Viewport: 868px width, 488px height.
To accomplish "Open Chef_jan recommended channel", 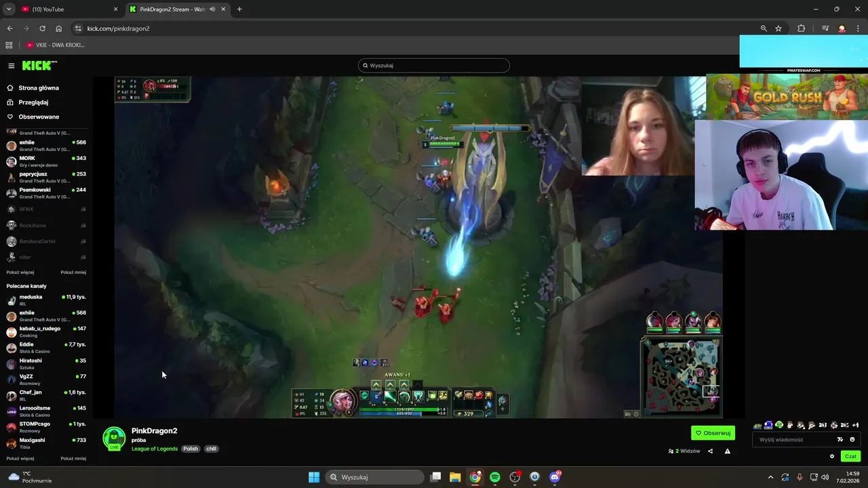I will point(46,396).
